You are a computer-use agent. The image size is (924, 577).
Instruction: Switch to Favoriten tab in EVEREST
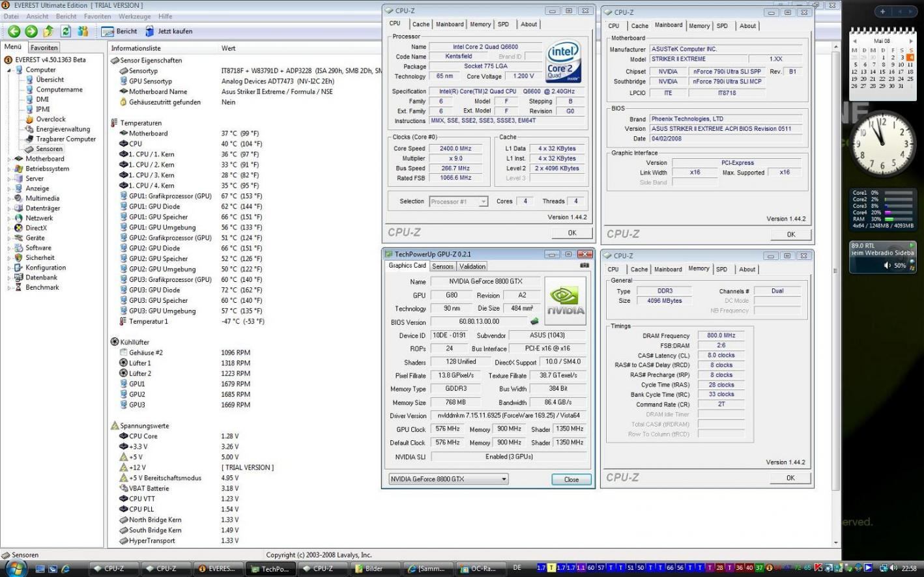pyautogui.click(x=44, y=48)
